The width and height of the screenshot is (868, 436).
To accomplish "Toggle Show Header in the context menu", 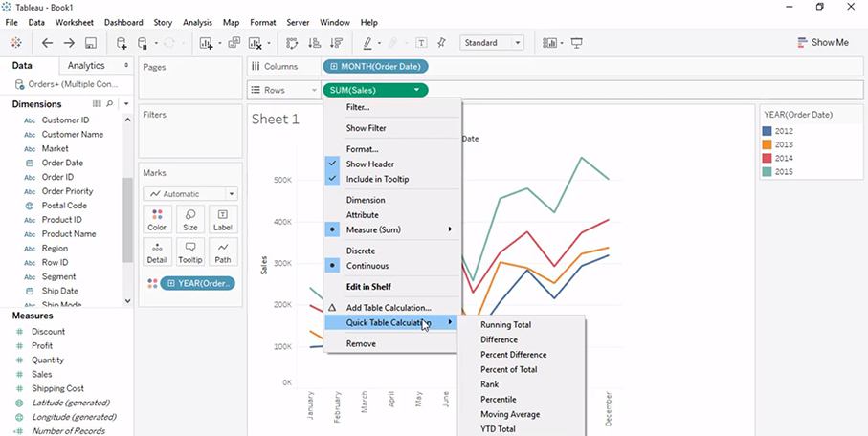I will pyautogui.click(x=369, y=164).
